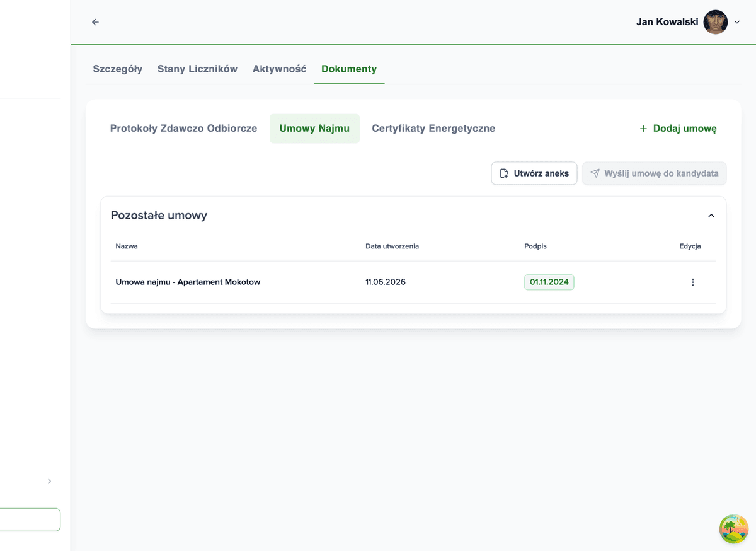Image resolution: width=756 pixels, height=551 pixels.
Task: Open the palm tree chat widget icon
Action: [734, 529]
